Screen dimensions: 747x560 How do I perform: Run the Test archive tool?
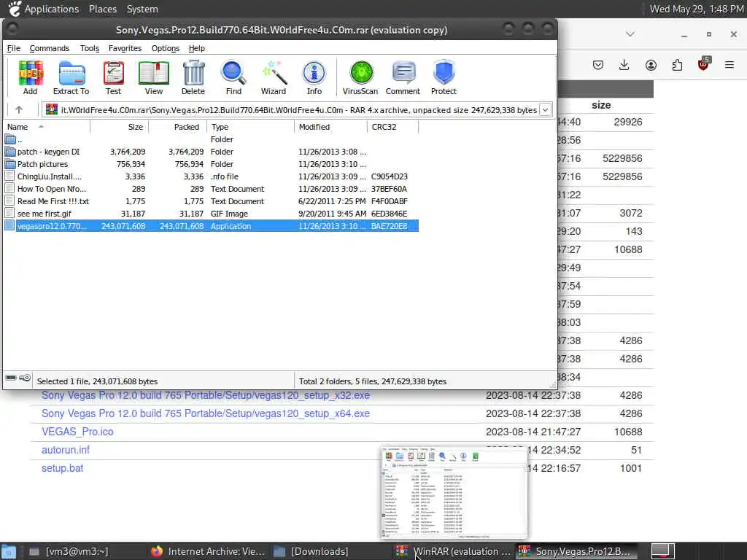pos(113,77)
